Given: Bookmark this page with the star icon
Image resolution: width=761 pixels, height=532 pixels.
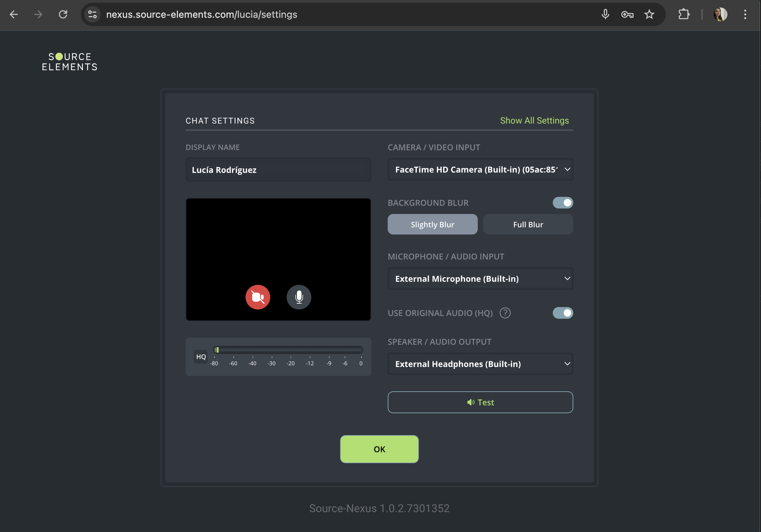Looking at the screenshot, I should tap(649, 14).
